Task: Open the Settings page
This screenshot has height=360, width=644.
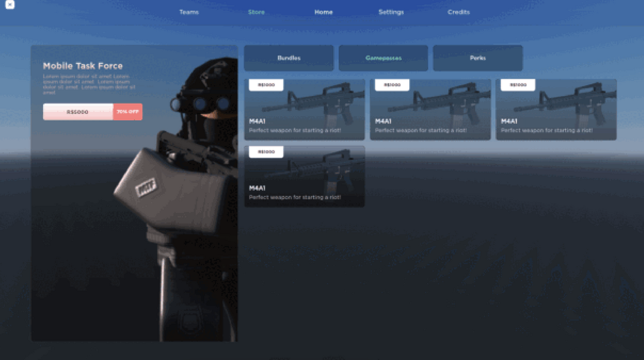Action: [x=391, y=12]
